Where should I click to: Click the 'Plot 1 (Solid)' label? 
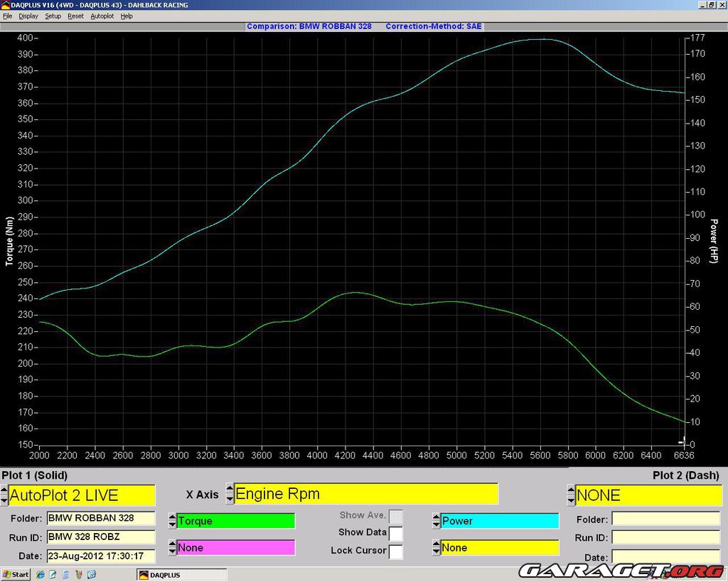35,475
